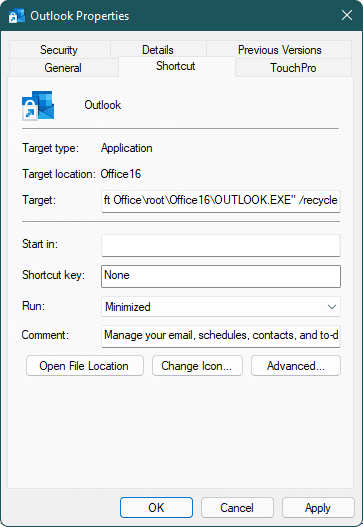363x527 pixels.
Task: Open the TouchPro tab
Action: click(x=293, y=68)
